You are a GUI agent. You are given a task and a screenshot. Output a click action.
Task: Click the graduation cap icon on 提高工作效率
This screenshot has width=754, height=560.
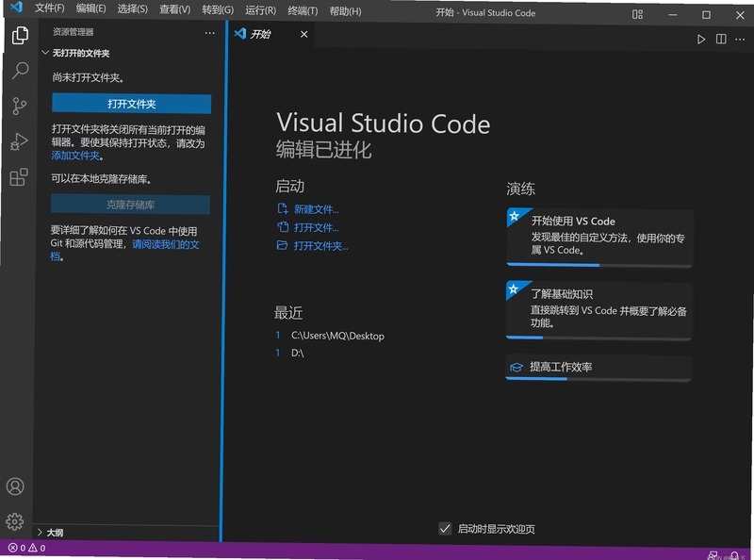pos(516,367)
